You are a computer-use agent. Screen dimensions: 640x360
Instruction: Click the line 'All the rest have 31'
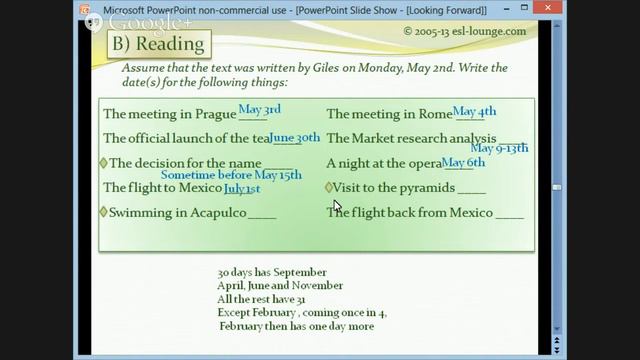[x=261, y=299]
